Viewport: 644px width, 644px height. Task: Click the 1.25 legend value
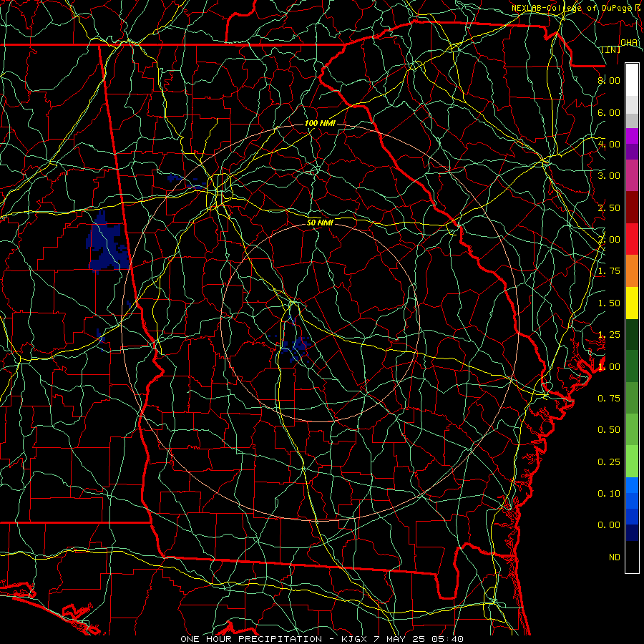(609, 335)
